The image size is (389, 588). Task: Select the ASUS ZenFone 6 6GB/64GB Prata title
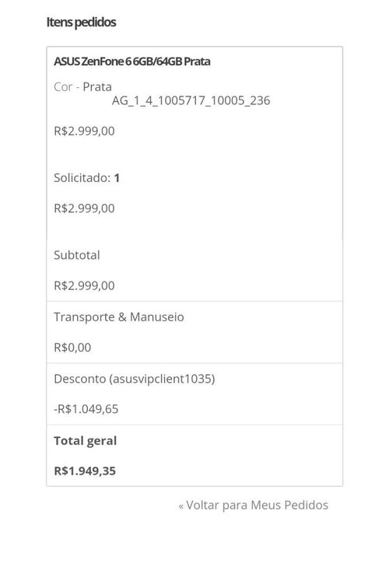[x=132, y=61]
